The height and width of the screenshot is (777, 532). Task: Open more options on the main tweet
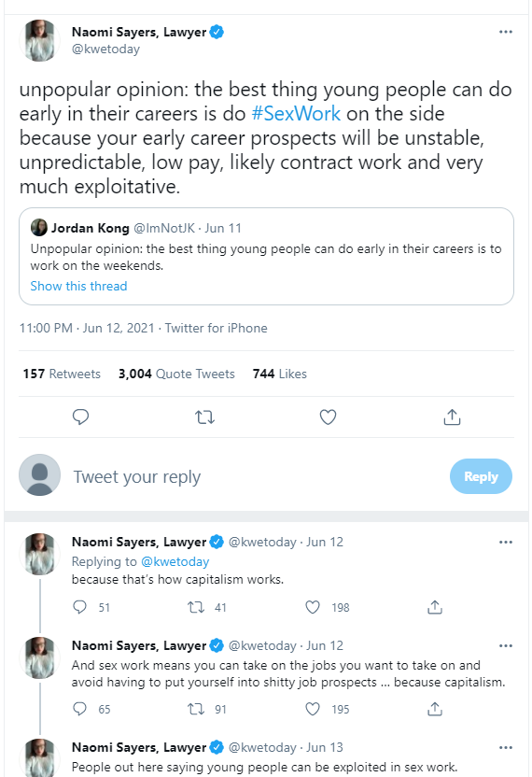[x=505, y=32]
